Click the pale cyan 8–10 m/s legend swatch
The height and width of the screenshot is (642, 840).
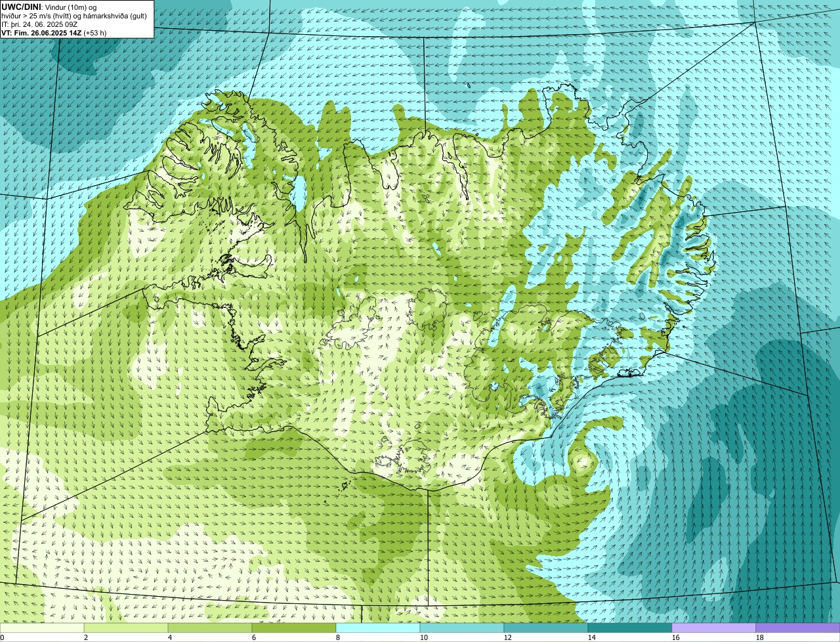(x=378, y=628)
